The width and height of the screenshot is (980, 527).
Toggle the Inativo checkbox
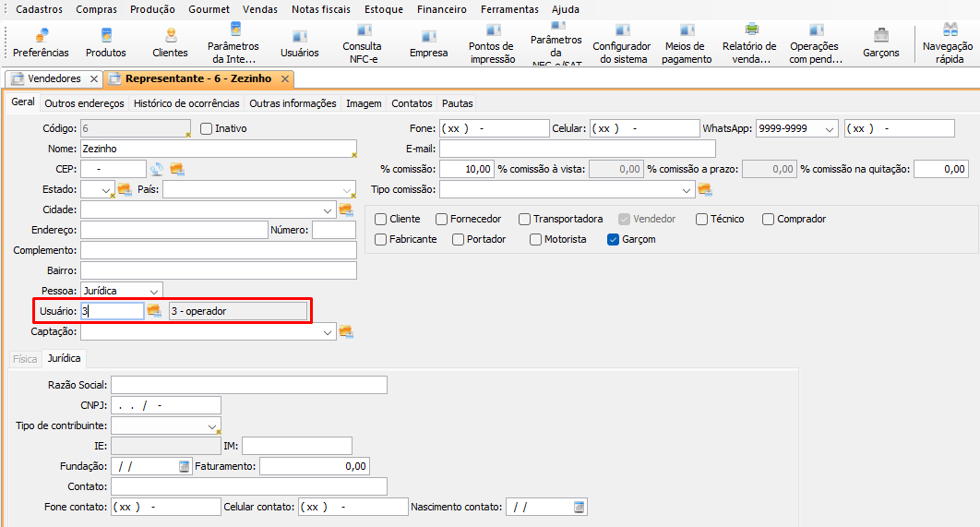(x=207, y=129)
